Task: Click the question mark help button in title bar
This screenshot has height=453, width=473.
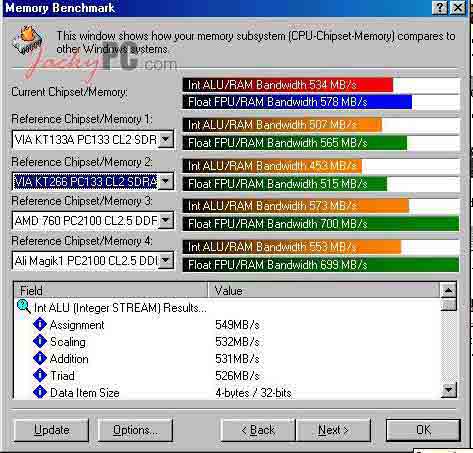Action: [440, 7]
